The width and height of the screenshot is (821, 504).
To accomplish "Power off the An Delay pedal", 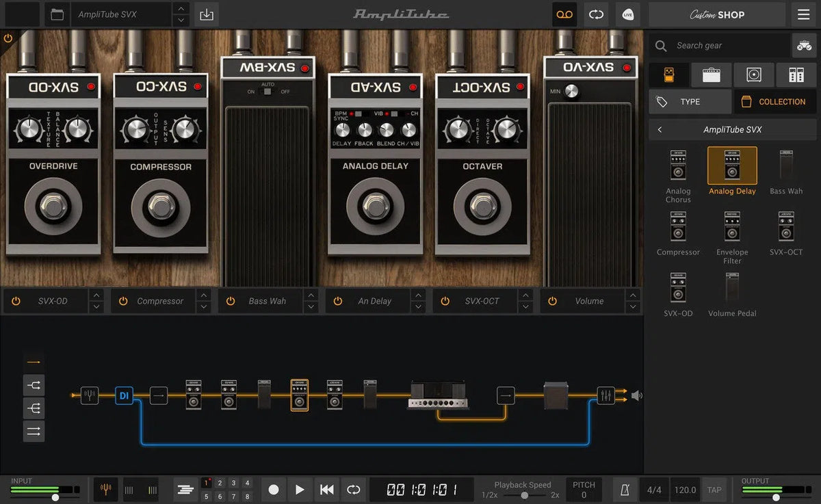I will point(337,301).
